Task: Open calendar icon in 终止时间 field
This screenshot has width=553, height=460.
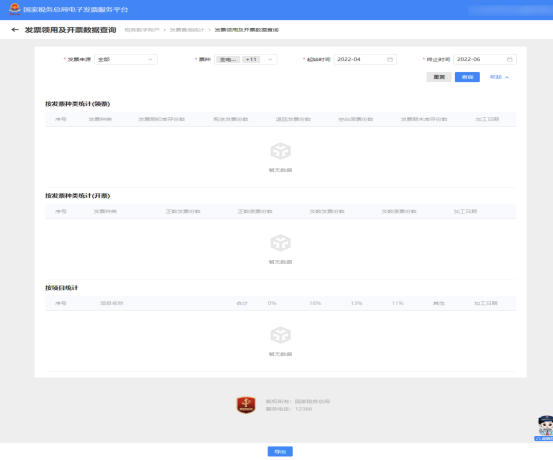Action: [509, 59]
